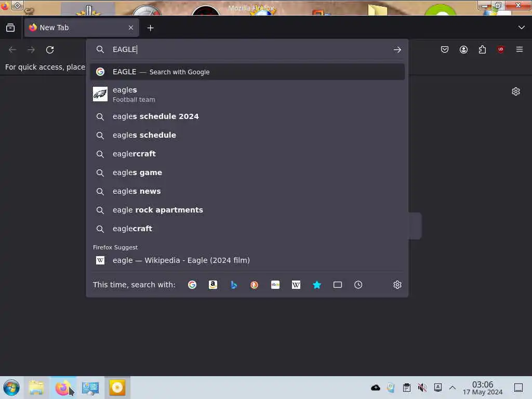
Task: Search with Google one-off icon
Action: coord(192,285)
